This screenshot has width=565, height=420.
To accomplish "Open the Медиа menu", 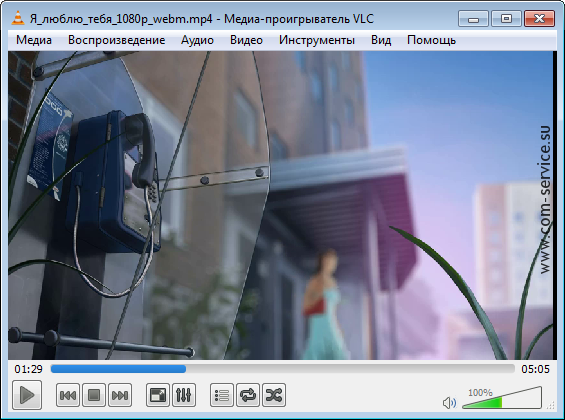I will pos(34,40).
